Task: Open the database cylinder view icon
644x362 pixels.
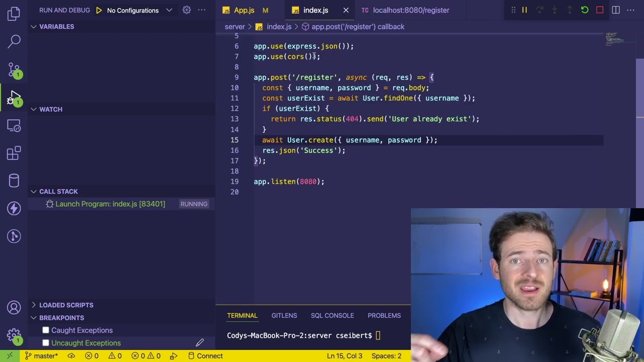Action: point(14,180)
